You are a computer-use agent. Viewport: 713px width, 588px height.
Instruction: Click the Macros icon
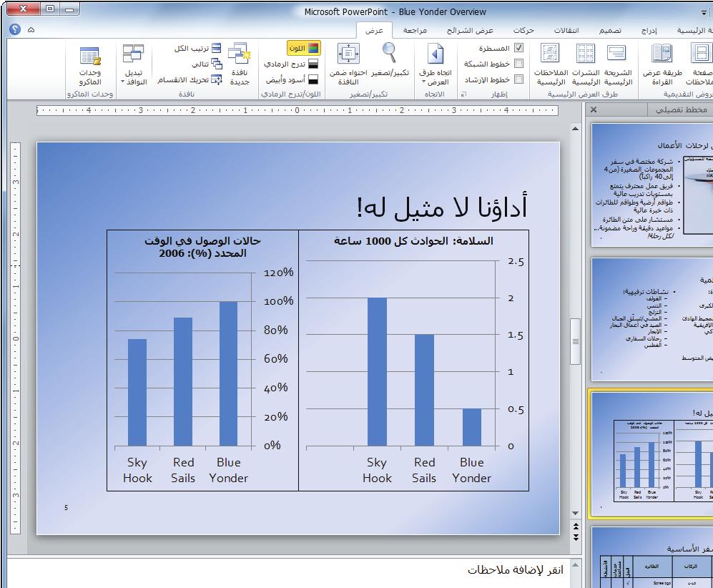(90, 66)
